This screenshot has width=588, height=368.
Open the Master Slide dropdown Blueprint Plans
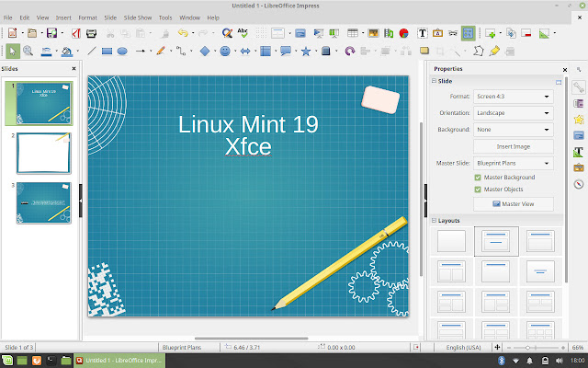coord(513,164)
